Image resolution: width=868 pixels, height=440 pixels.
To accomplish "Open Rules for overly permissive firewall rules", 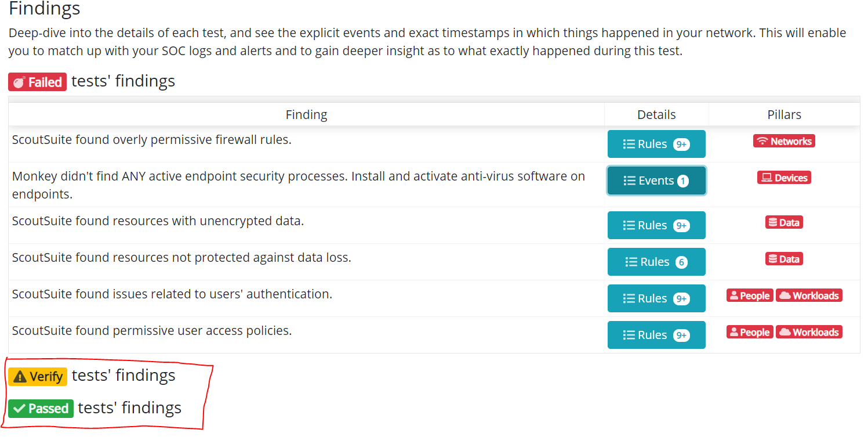I will pos(656,144).
